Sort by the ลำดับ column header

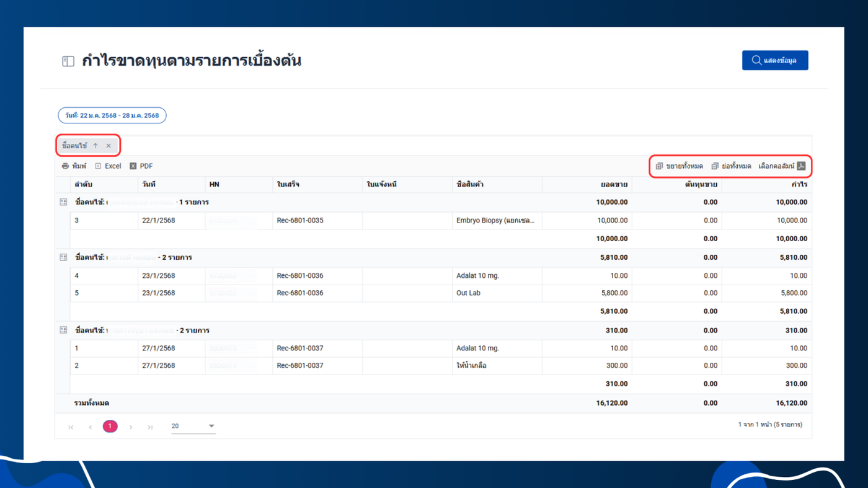click(x=104, y=185)
